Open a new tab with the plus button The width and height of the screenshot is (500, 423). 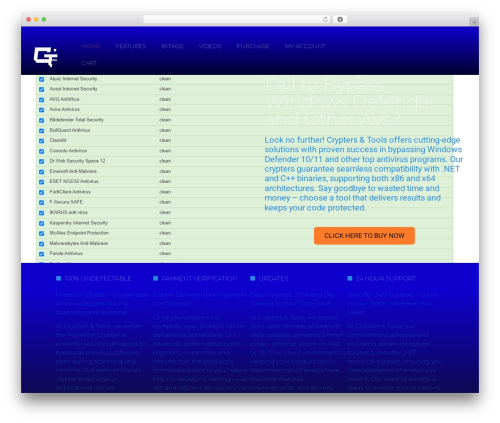tap(474, 22)
